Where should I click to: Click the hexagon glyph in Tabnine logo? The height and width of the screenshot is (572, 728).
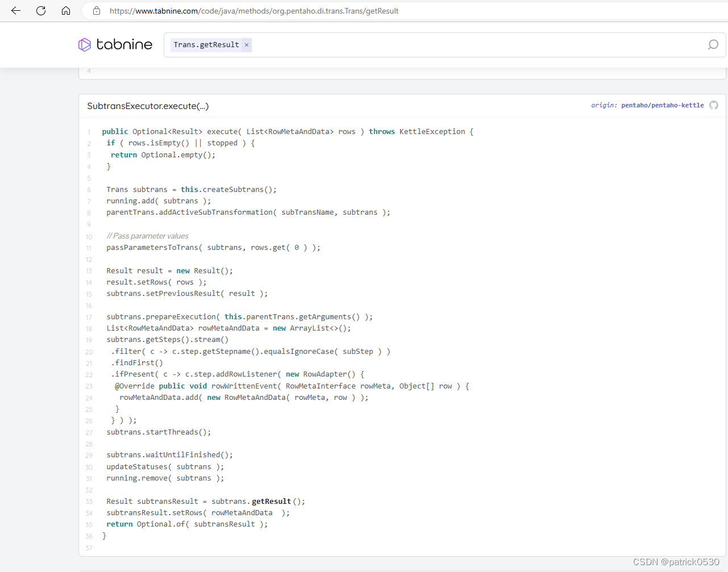(x=84, y=44)
